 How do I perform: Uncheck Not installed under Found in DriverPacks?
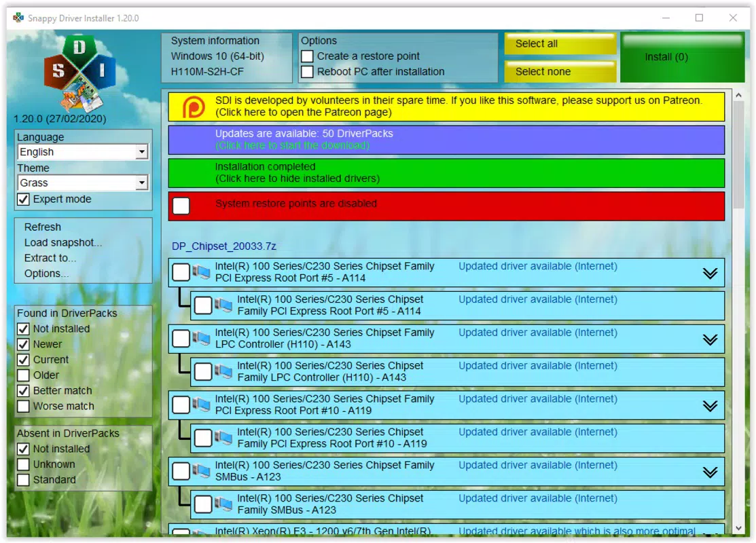(x=23, y=329)
